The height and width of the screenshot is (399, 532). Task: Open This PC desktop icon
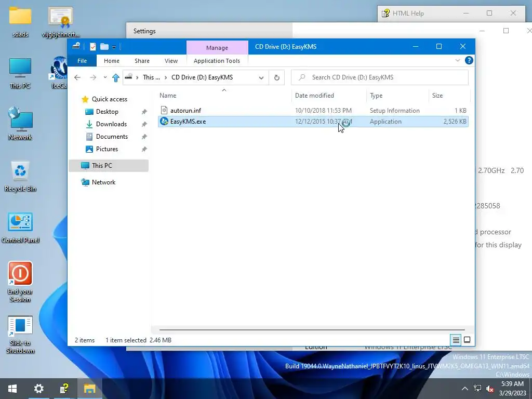coord(20,73)
